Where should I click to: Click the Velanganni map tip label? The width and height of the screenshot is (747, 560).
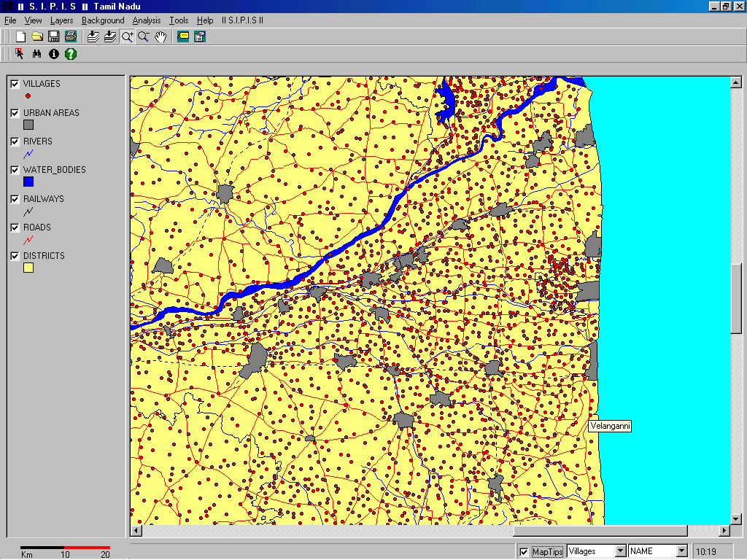611,426
